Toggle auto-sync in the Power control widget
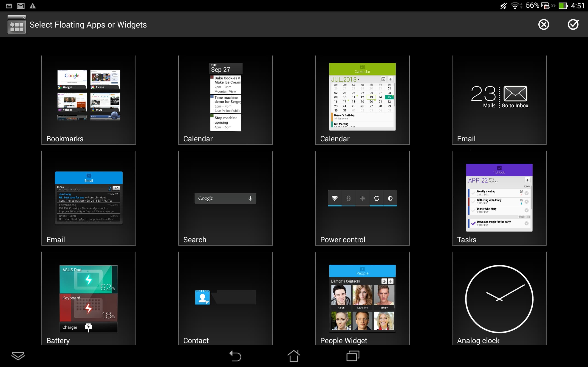This screenshot has width=588, height=367. pos(376,198)
